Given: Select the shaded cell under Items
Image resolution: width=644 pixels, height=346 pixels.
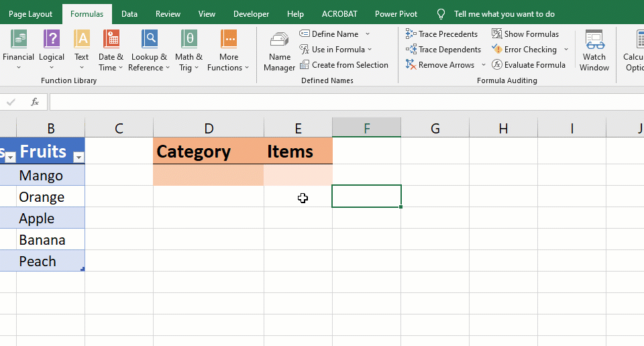Looking at the screenshot, I should [298, 175].
